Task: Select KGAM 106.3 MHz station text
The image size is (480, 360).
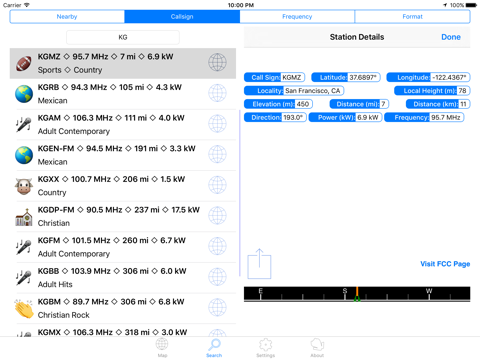Action: 111,118
